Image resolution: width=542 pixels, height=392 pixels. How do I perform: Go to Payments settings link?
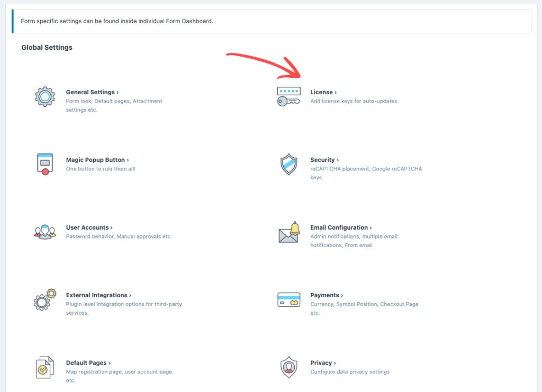[x=326, y=295]
